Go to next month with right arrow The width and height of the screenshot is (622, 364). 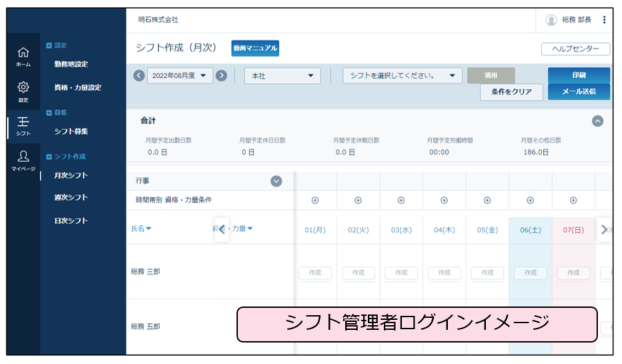tap(221, 75)
